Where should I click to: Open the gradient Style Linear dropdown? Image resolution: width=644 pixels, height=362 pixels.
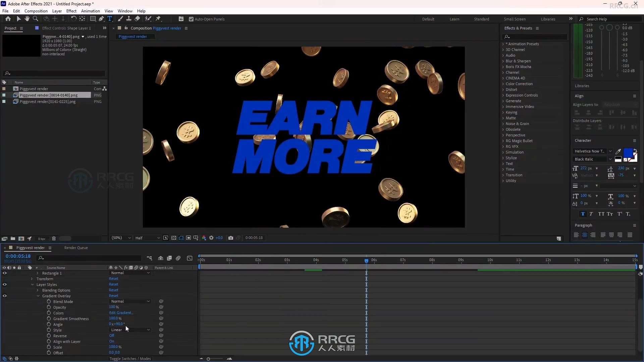tap(130, 330)
